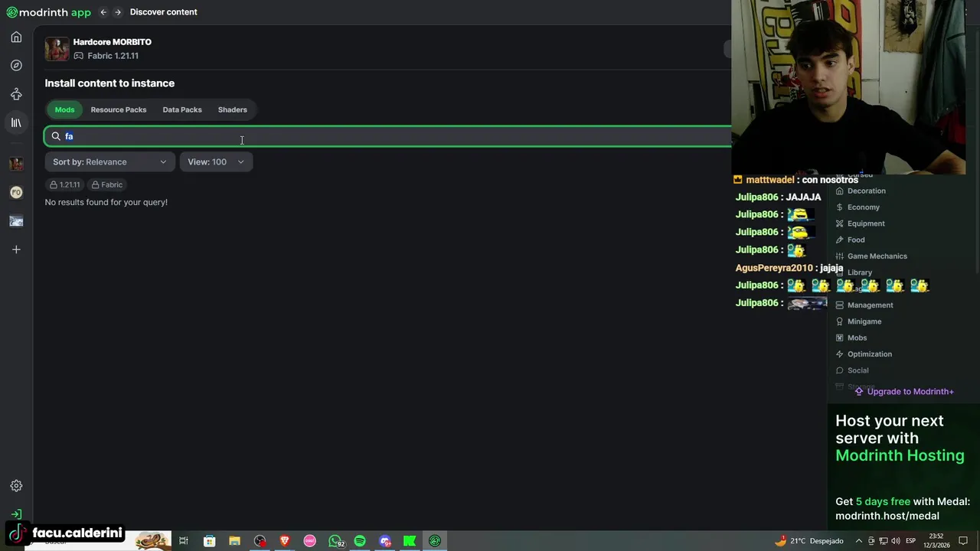The width and height of the screenshot is (980, 551).
Task: Open the 21°C Despejado weather widget
Action: click(x=808, y=541)
